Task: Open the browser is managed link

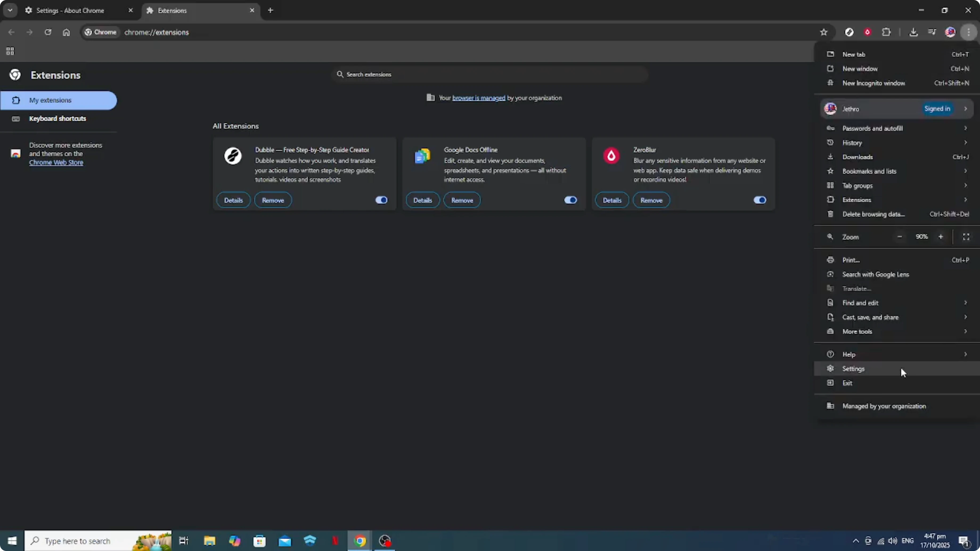Action: pos(479,98)
